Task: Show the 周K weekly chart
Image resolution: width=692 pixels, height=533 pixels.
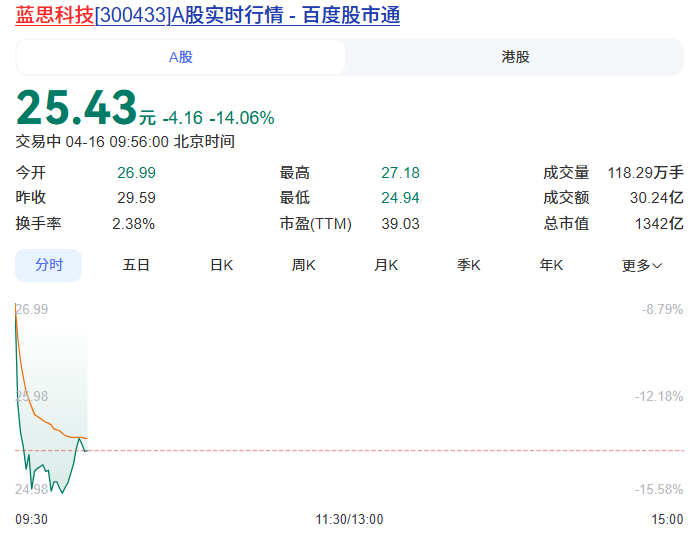Action: click(x=303, y=265)
